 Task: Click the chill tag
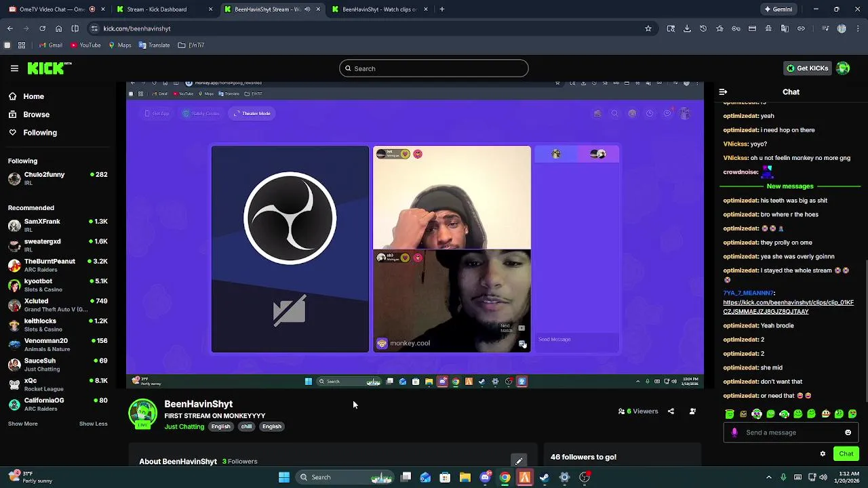coord(246,426)
